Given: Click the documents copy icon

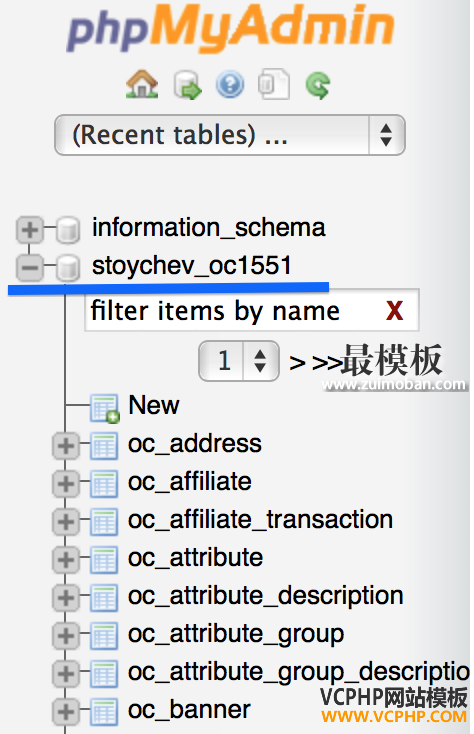Looking at the screenshot, I should tap(274, 84).
